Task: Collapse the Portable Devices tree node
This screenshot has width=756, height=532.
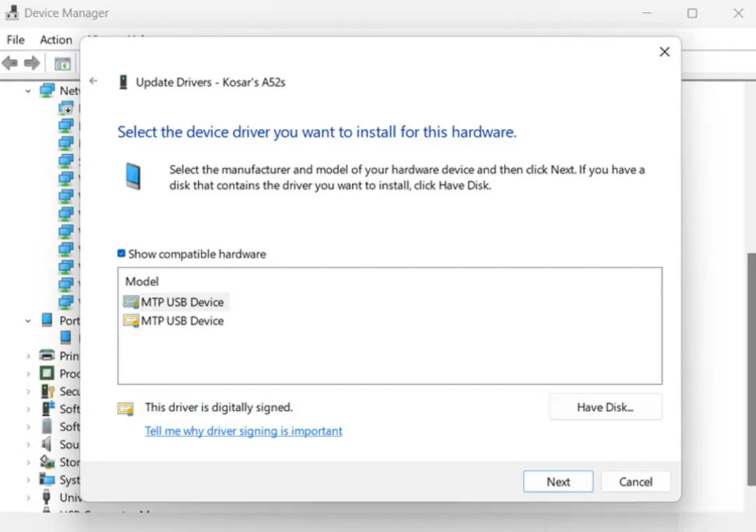Action: (x=28, y=321)
